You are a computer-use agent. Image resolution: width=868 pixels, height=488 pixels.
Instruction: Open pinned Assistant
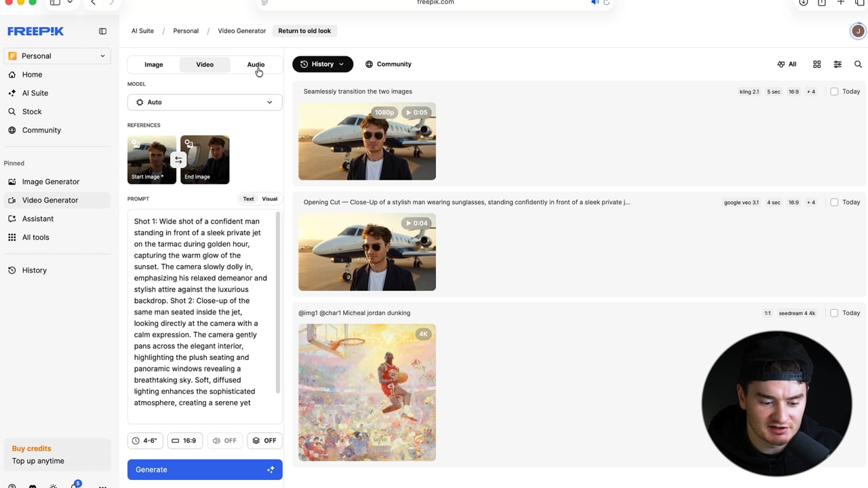(x=37, y=219)
